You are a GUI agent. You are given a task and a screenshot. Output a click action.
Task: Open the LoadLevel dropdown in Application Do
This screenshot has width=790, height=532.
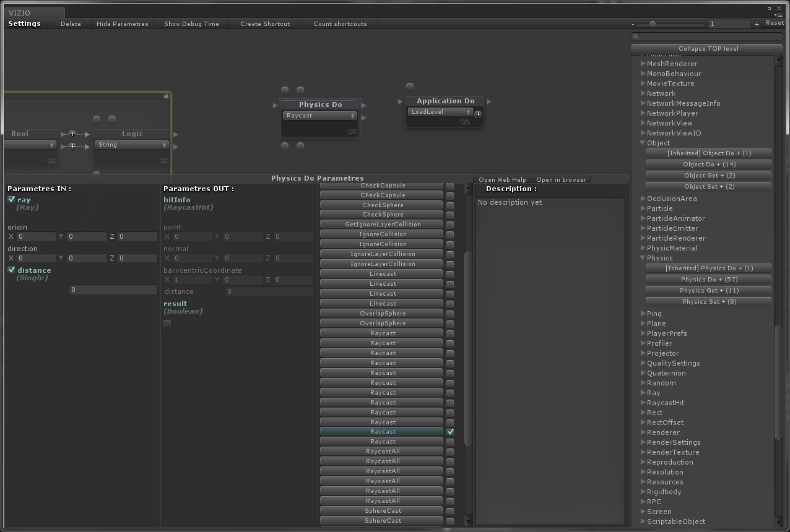point(440,112)
